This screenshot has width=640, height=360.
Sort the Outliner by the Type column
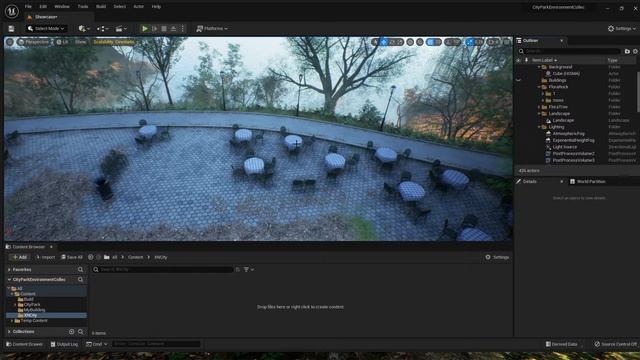(613, 60)
